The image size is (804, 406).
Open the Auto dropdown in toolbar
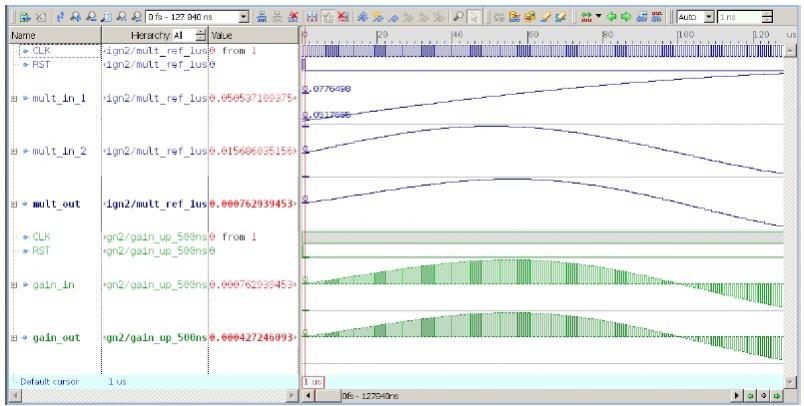pyautogui.click(x=709, y=17)
